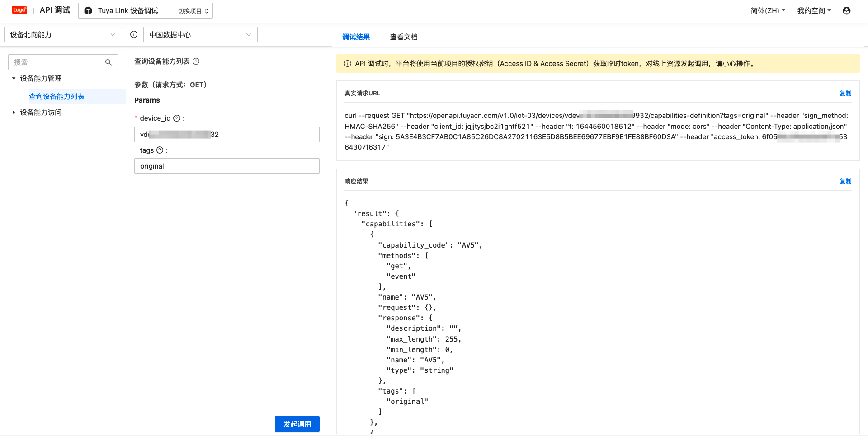
Task: Click the 'Params' heading
Action: click(x=147, y=100)
